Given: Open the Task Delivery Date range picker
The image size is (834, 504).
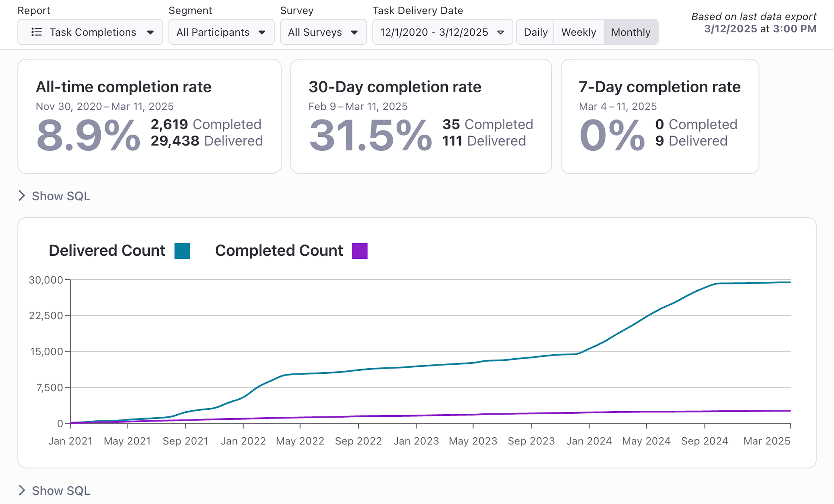Looking at the screenshot, I should click(x=434, y=32).
